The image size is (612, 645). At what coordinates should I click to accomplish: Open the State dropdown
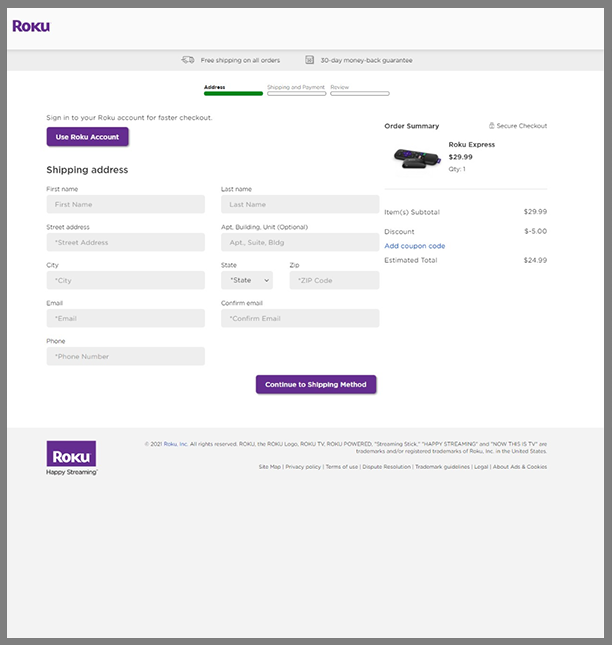pyautogui.click(x=247, y=280)
